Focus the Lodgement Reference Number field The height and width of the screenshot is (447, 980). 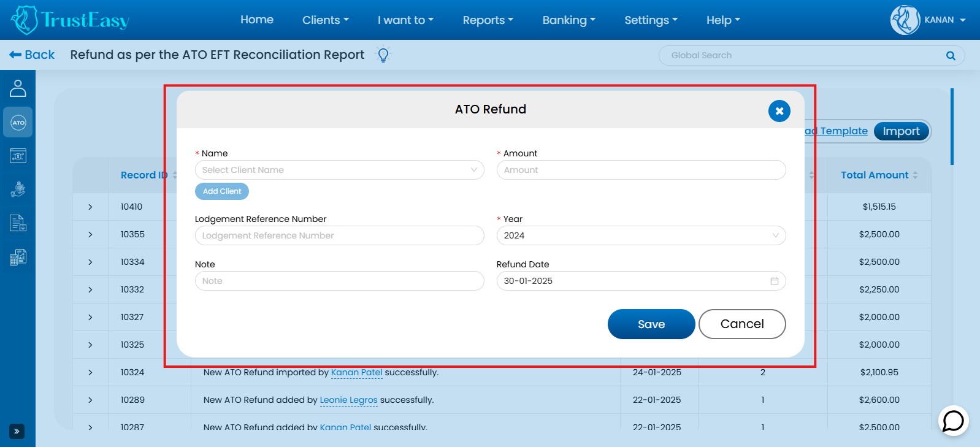(x=339, y=235)
